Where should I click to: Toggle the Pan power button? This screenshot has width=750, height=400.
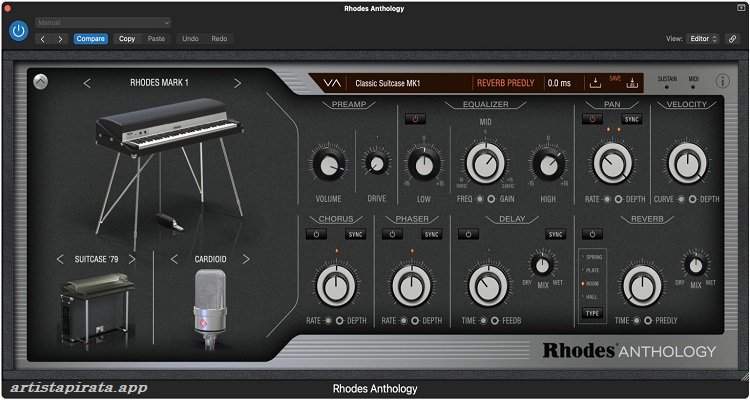592,119
